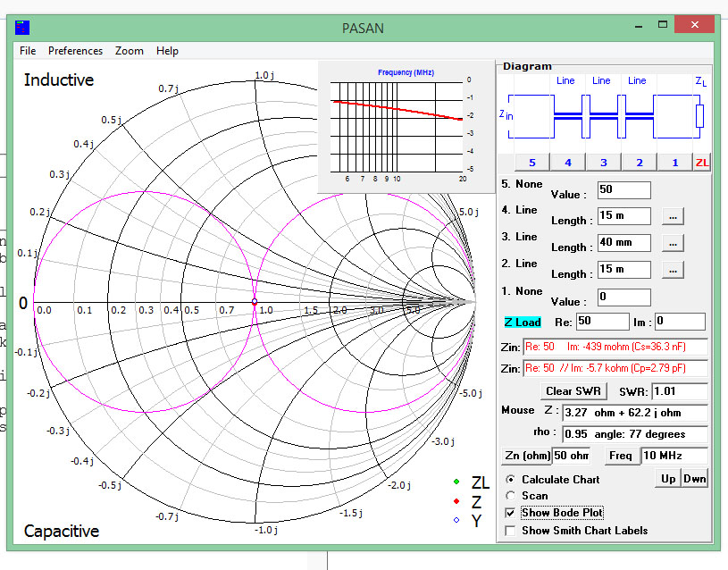The image size is (728, 570).
Task: Click the Inductive label on Smith chart
Action: pos(59,80)
